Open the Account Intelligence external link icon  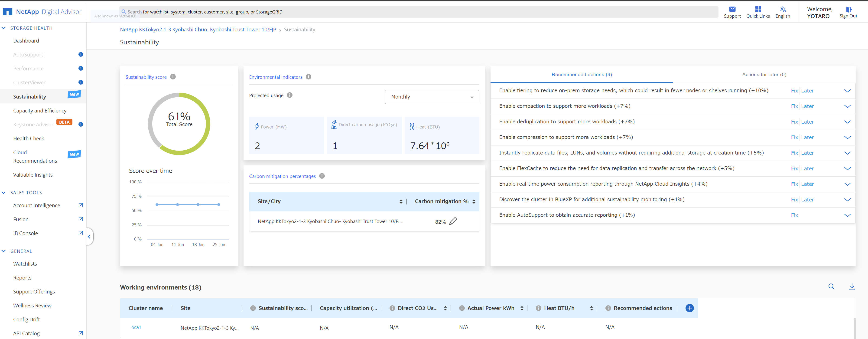coord(81,205)
